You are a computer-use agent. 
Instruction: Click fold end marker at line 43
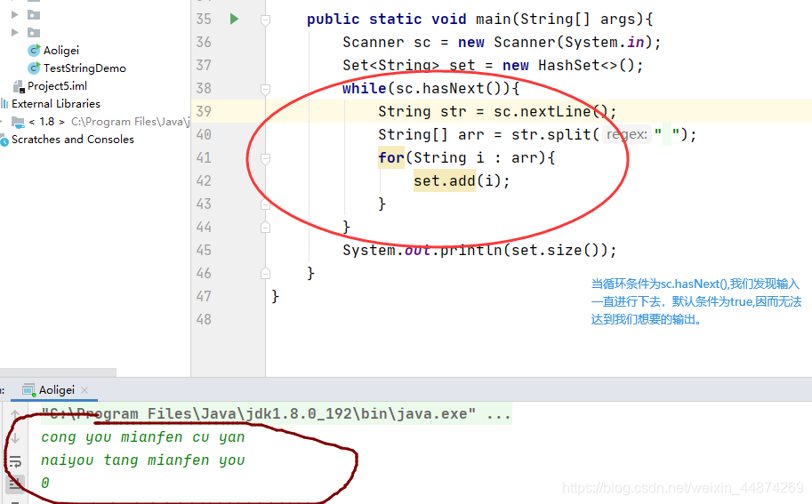(265, 204)
